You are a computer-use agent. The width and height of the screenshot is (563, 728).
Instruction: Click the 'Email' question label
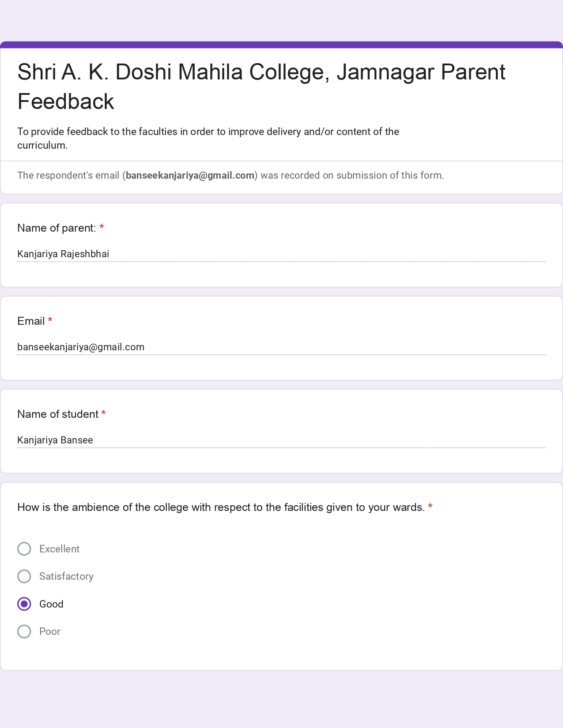pyautogui.click(x=31, y=321)
